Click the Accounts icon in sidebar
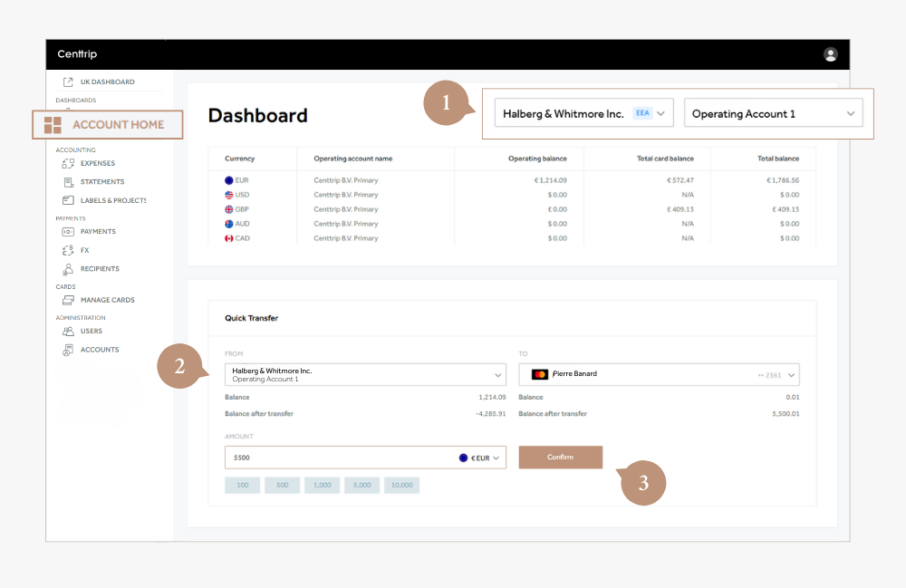 pyautogui.click(x=68, y=350)
